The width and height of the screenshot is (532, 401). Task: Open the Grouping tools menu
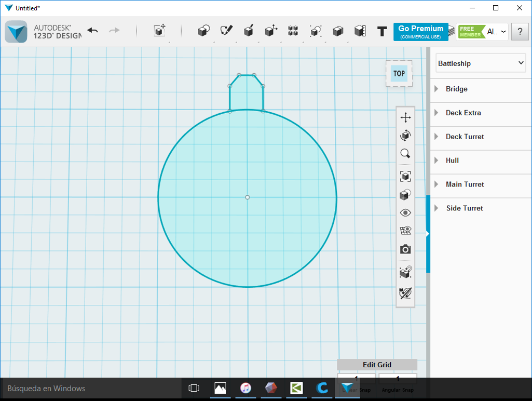[x=316, y=31]
